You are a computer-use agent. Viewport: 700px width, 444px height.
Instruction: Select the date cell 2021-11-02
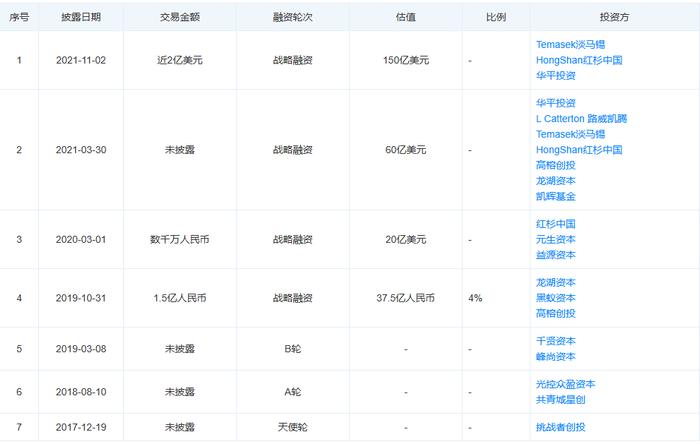[81, 60]
